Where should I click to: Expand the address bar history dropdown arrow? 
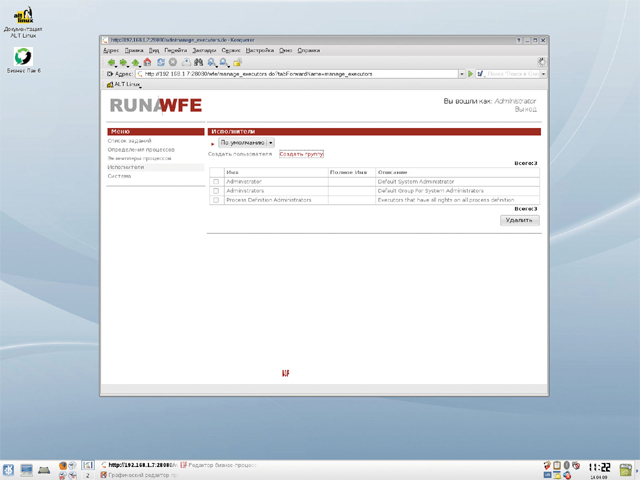click(x=462, y=74)
